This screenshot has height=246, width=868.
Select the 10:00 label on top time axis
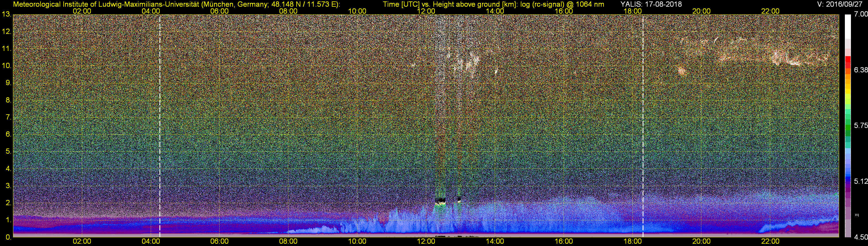click(x=357, y=11)
